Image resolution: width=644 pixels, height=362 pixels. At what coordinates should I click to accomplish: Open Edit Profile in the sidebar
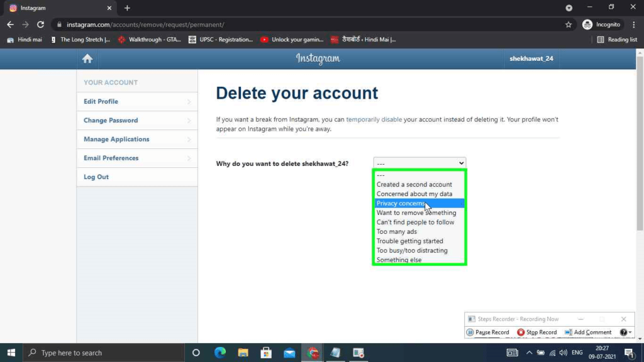[136, 101]
